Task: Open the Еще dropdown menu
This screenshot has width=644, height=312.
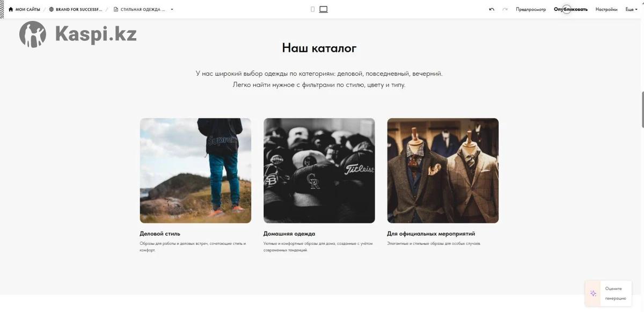Action: pyautogui.click(x=631, y=9)
